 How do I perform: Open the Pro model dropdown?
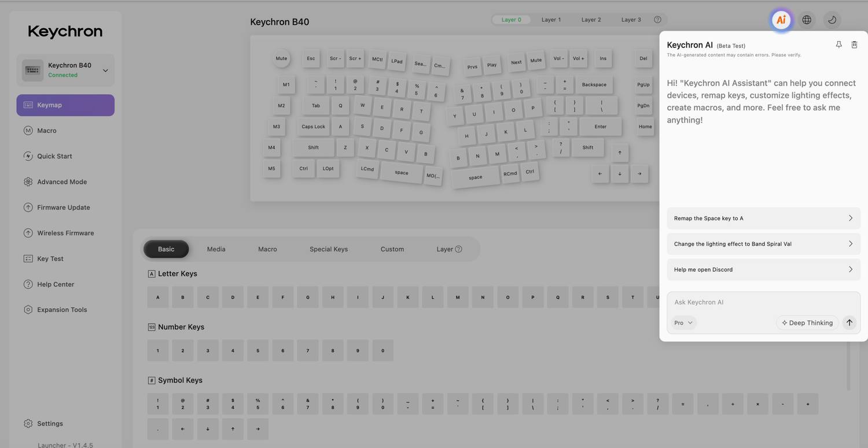(x=683, y=323)
